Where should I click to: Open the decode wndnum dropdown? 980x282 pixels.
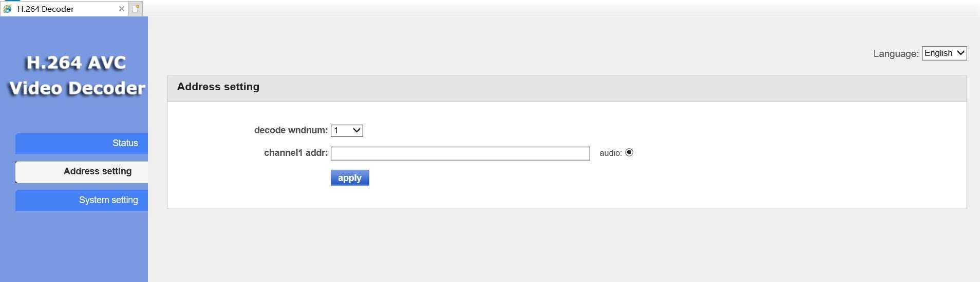(347, 131)
